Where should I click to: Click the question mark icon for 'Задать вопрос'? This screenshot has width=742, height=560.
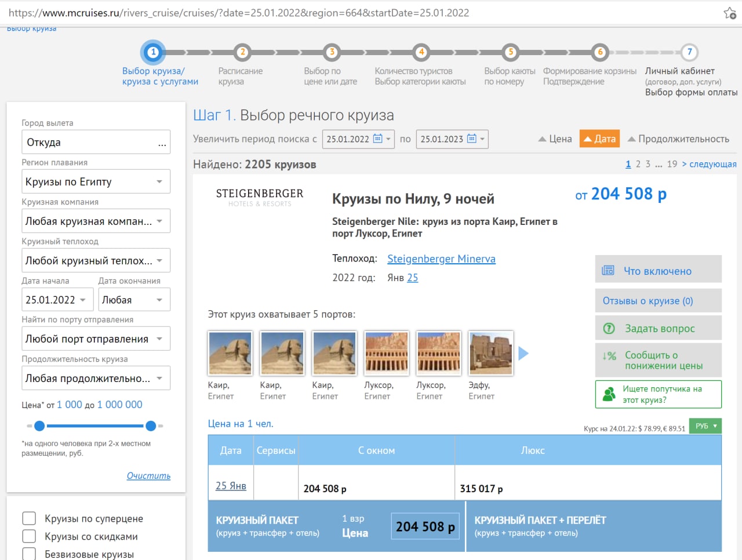pos(609,328)
